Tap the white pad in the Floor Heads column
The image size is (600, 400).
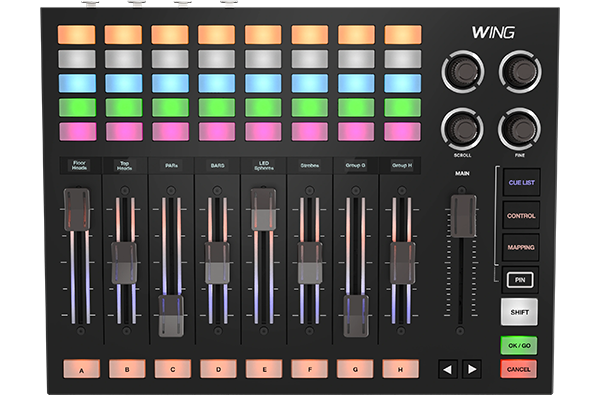coord(77,59)
